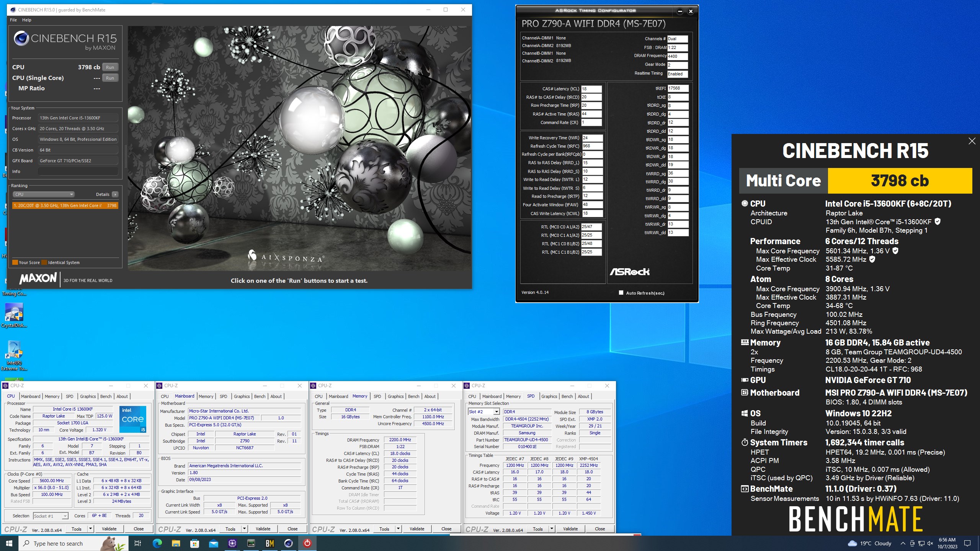Click the DRAM Frequency field showing 4400
980x551 pixels.
click(x=678, y=56)
